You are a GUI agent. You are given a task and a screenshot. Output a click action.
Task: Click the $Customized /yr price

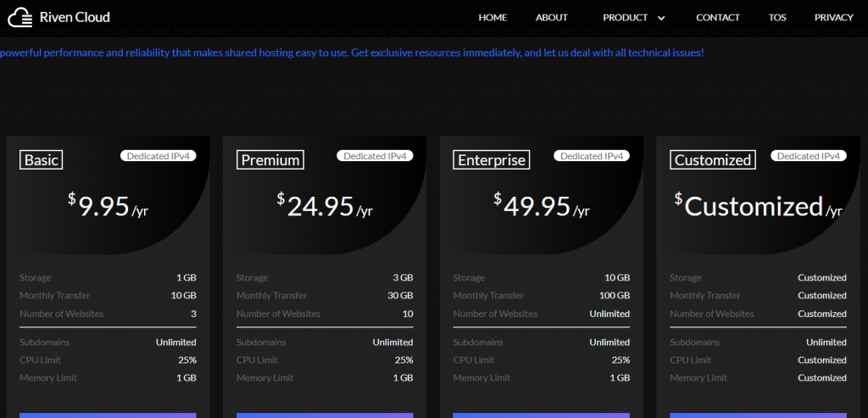(759, 206)
